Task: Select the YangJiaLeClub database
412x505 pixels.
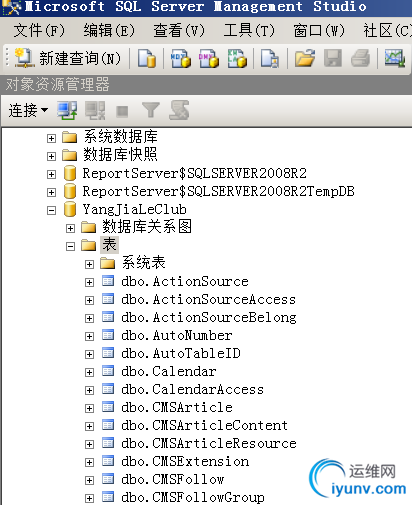Action: (134, 210)
